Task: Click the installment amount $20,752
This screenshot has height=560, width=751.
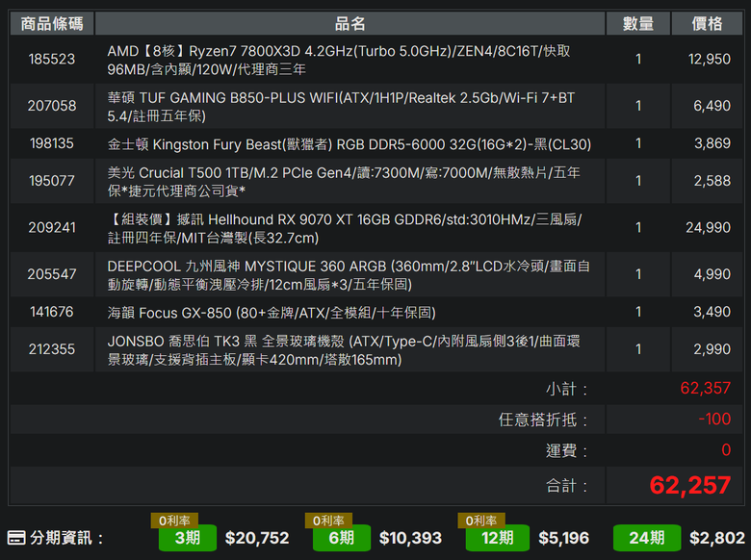Action: 257,538
